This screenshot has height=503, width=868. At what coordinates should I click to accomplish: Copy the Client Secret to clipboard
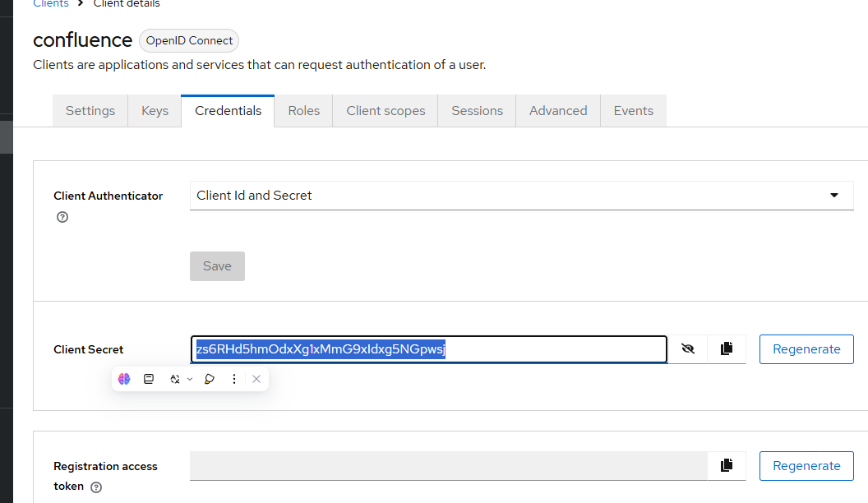tap(726, 349)
